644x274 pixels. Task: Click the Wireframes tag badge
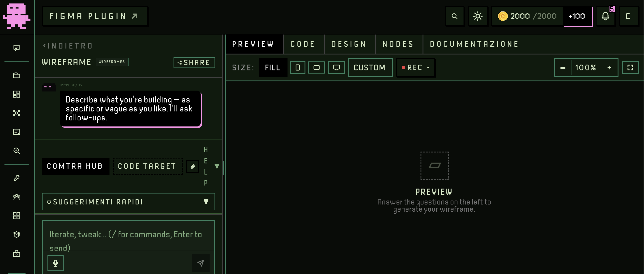click(112, 62)
